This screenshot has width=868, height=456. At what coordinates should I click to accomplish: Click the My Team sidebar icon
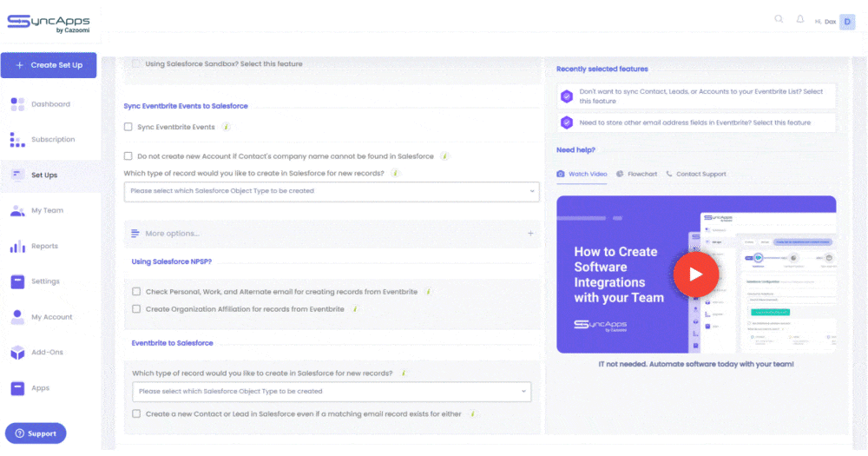(17, 210)
